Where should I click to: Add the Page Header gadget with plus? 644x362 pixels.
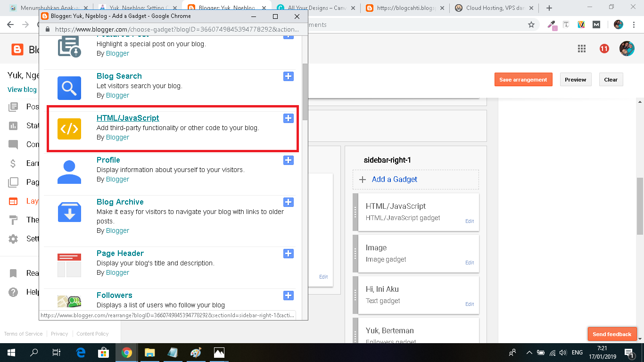coord(289,254)
